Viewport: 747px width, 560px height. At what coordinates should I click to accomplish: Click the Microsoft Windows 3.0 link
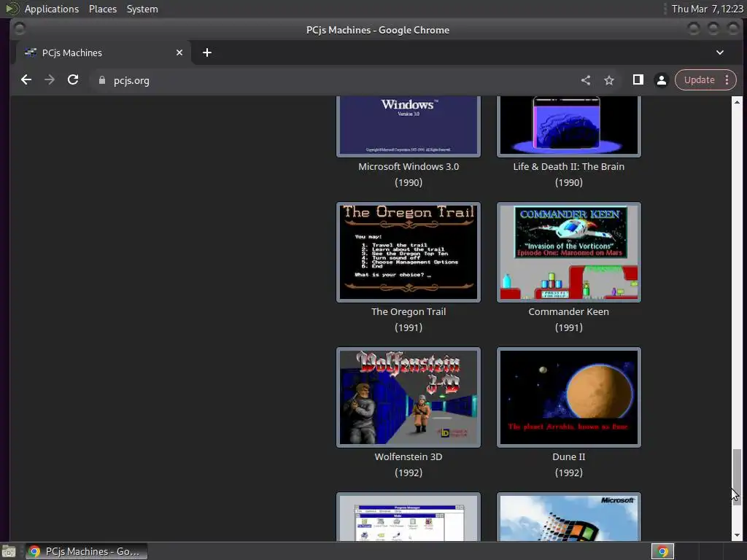409,166
